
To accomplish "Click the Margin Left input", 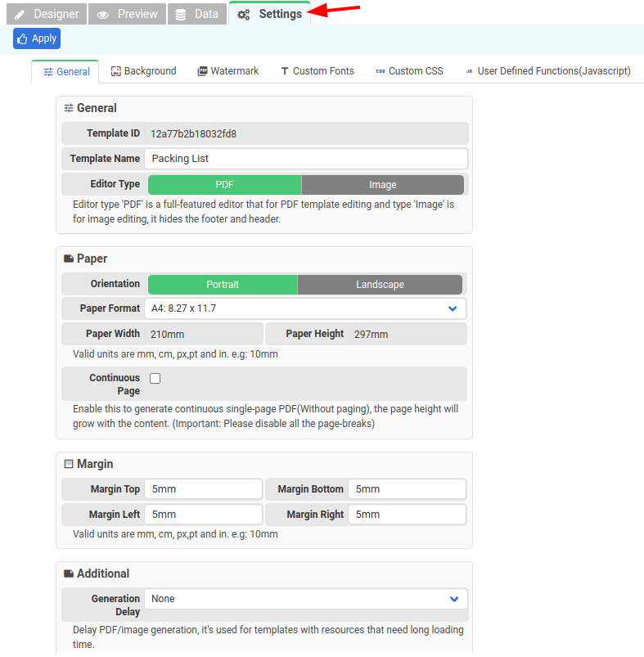I will click(x=204, y=515).
